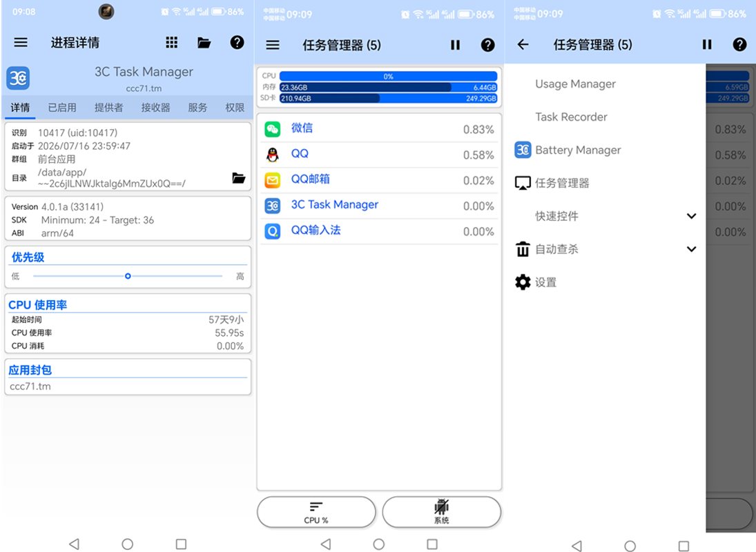The height and width of the screenshot is (552, 756).
Task: Expand the 自动查杀 chevron
Action: [x=691, y=249]
